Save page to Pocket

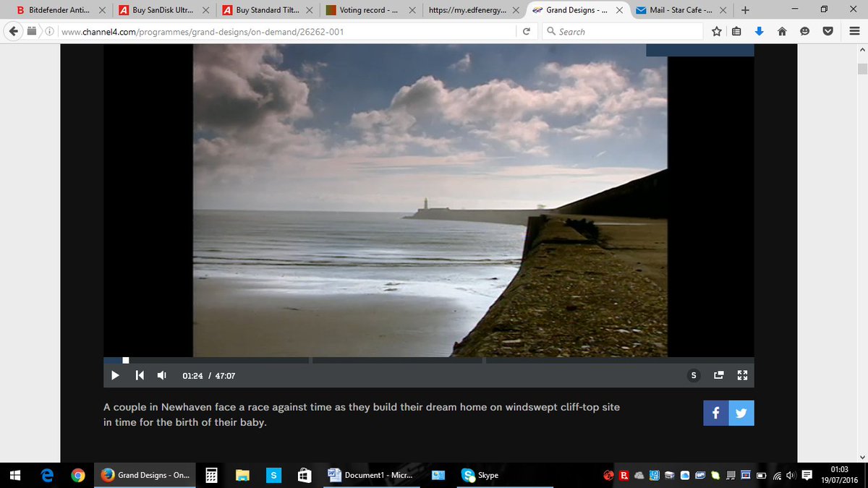coord(829,32)
